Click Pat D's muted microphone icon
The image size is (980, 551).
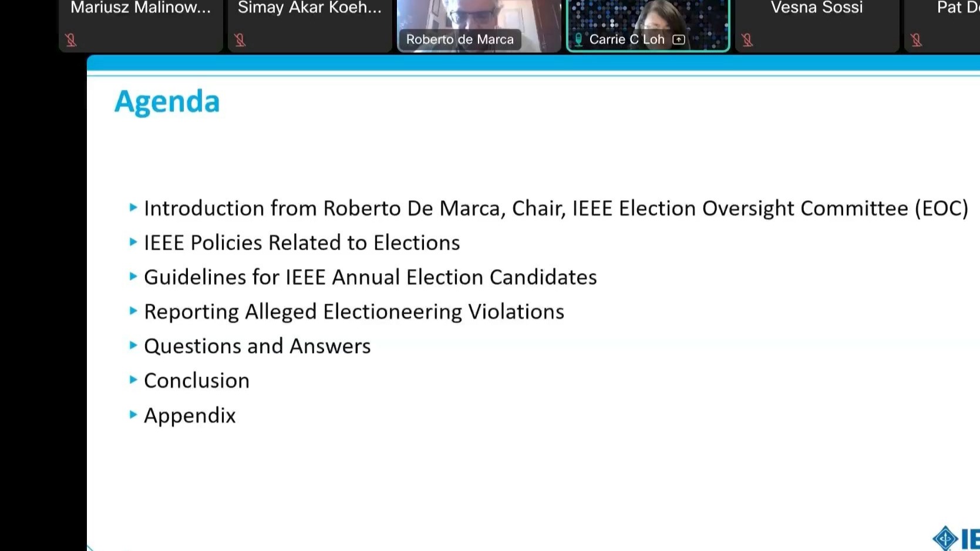click(x=917, y=40)
